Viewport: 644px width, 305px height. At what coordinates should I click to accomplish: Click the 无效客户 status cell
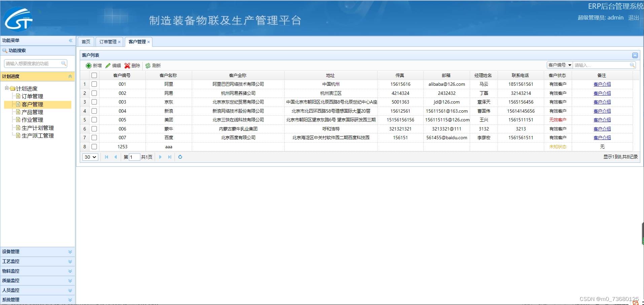point(558,120)
